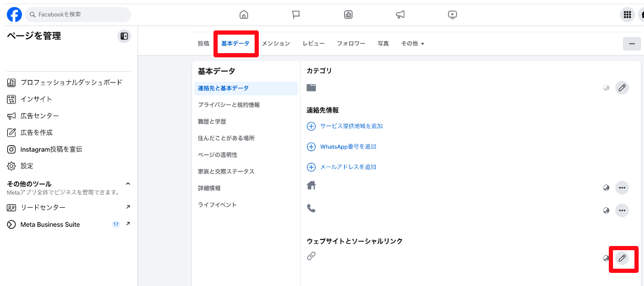Select 詳細情報 section

tap(246, 188)
